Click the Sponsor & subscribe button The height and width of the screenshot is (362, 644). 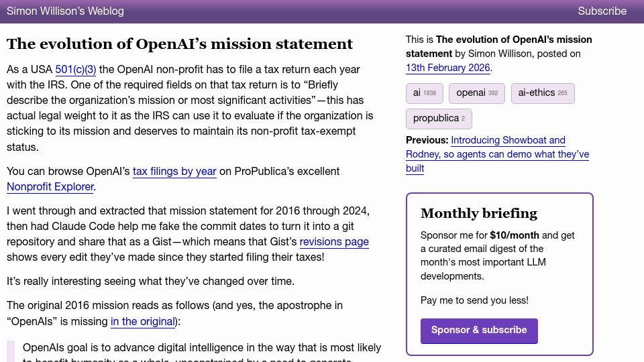pos(479,330)
